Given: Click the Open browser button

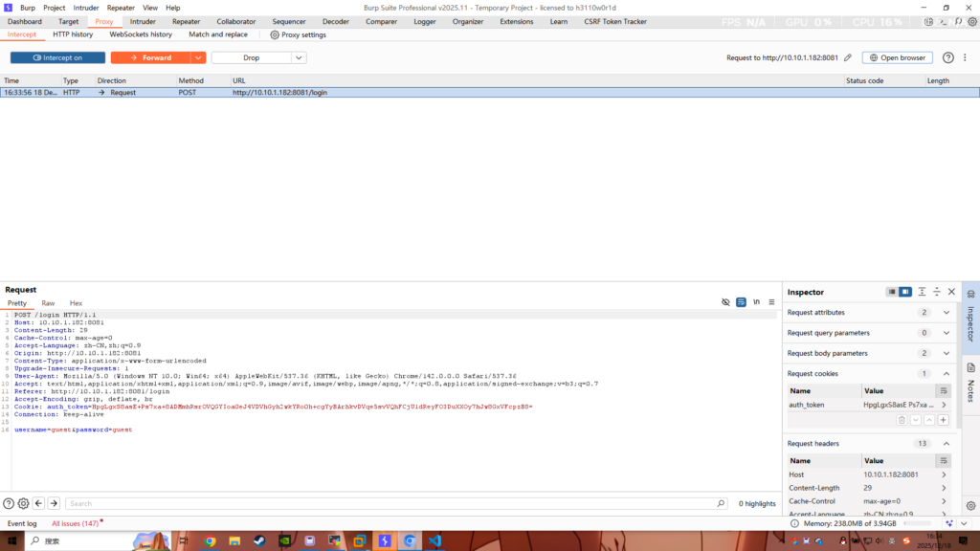Looking at the screenshot, I should tap(897, 57).
